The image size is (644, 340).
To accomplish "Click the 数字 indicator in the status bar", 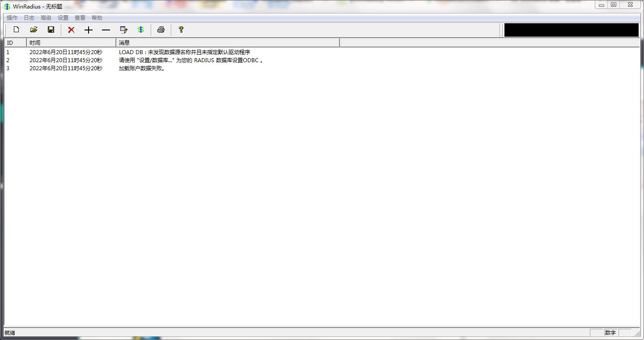I will (x=610, y=332).
